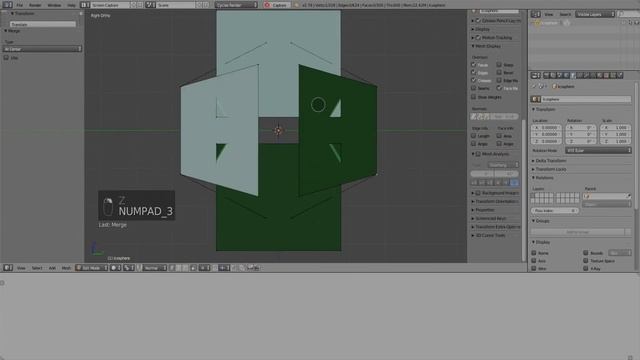Open the Window menu

[54, 5]
